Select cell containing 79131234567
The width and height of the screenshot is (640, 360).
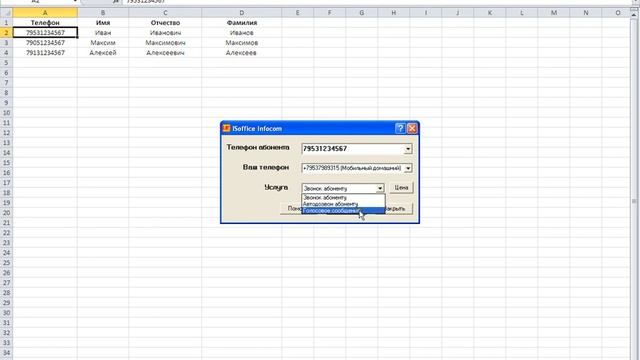[x=45, y=53]
